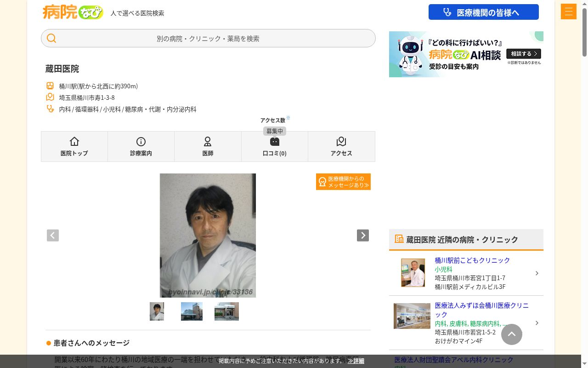The width and height of the screenshot is (588, 368).
Task: Click the address 埼玉県桶川市寿1-3-8
Action: [x=87, y=98]
